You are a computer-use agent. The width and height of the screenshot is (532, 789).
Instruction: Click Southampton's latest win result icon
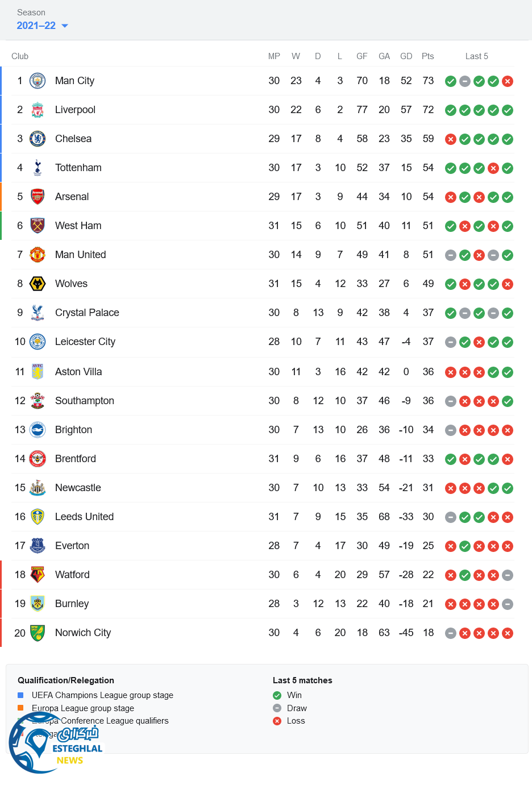[x=508, y=401]
